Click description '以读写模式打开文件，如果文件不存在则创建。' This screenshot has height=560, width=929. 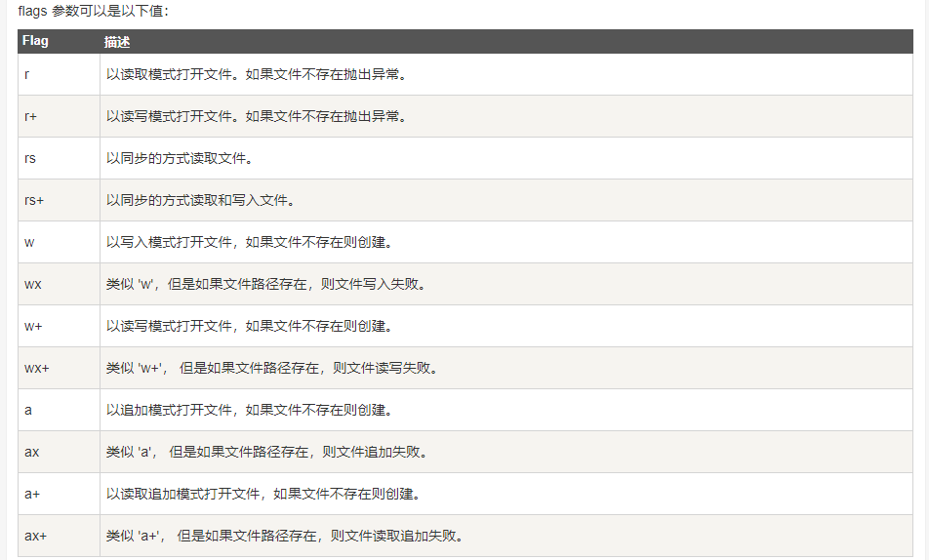pos(250,326)
